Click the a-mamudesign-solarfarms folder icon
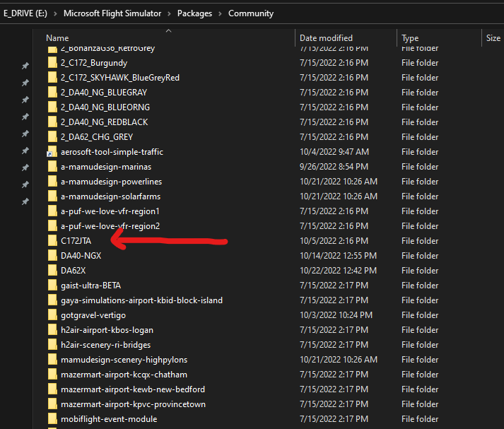 (x=52, y=196)
